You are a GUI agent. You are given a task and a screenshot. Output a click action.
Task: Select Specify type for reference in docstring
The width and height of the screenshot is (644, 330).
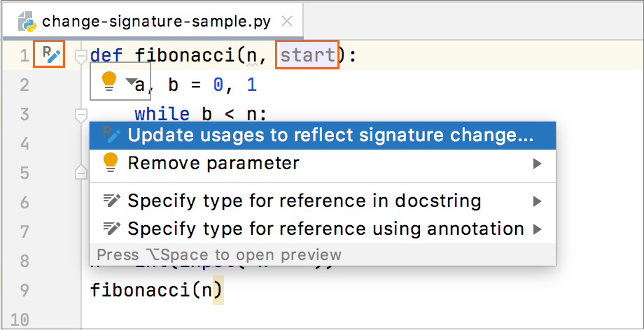coord(304,201)
